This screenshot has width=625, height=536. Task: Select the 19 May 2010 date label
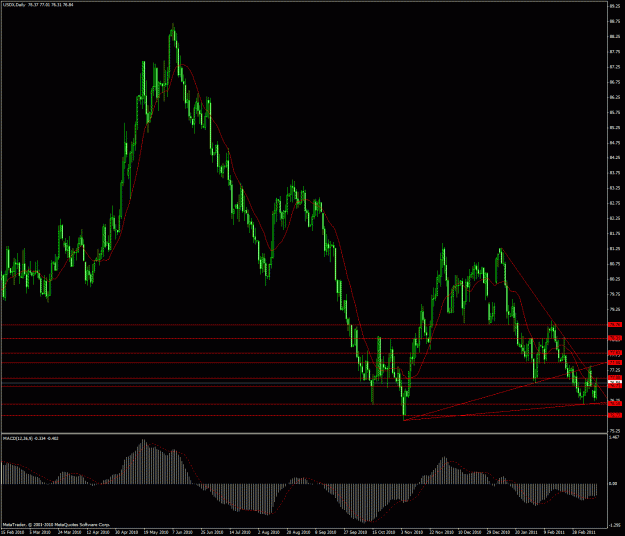click(x=156, y=532)
